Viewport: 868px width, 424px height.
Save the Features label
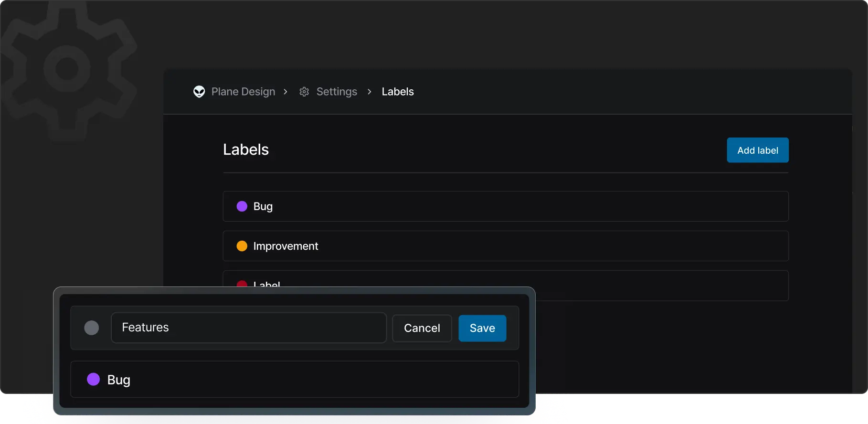[482, 328]
